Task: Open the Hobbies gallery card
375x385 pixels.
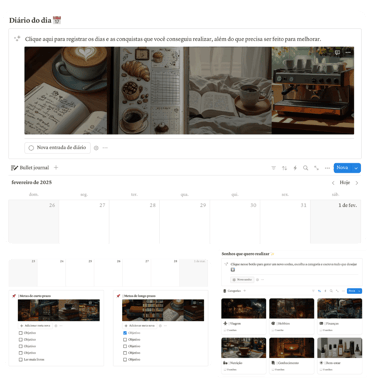Action: coord(292,316)
